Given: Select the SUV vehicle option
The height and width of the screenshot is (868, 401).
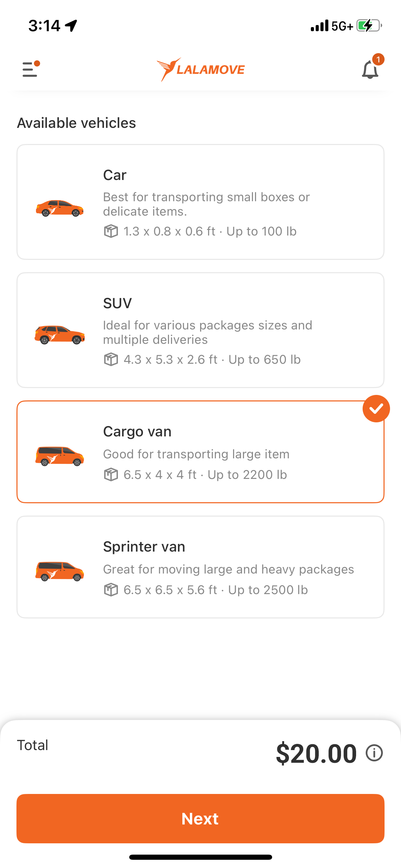Looking at the screenshot, I should 200,330.
